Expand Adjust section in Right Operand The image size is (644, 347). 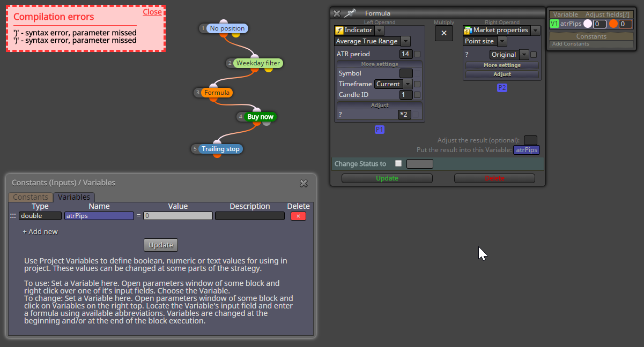click(502, 74)
